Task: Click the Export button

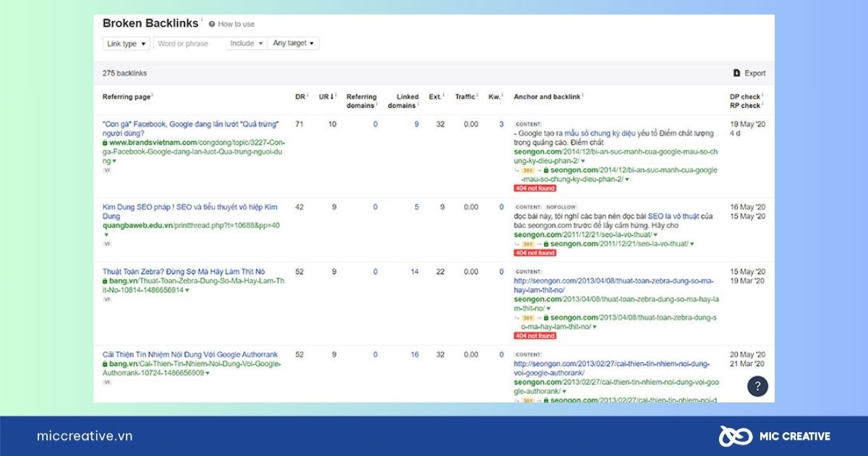Action: pos(749,73)
